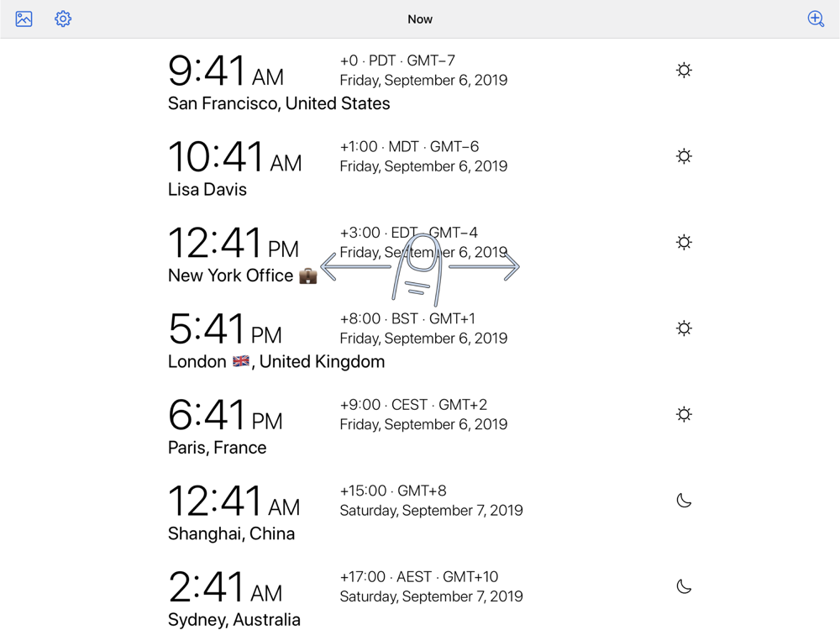This screenshot has width=840, height=630.
Task: Click the sun icon for San Francisco
Action: click(x=684, y=71)
